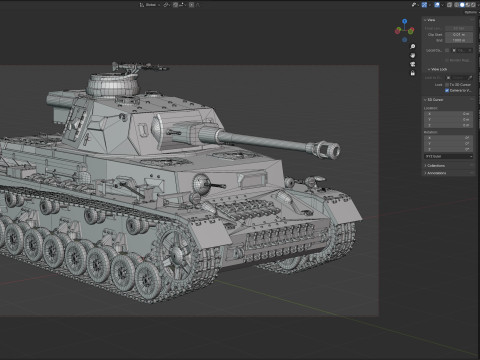
Task: Click 3D Cursor Rotation Z field
Action: [x=449, y=149]
